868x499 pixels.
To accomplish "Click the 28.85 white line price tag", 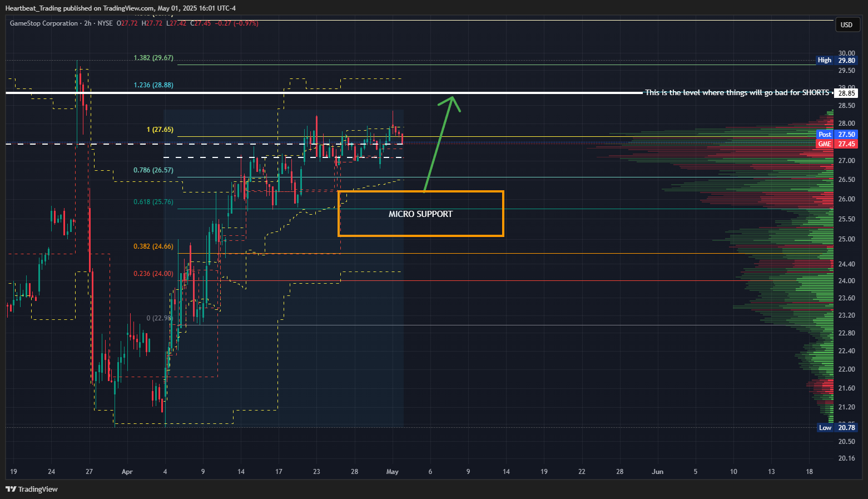I will point(847,93).
